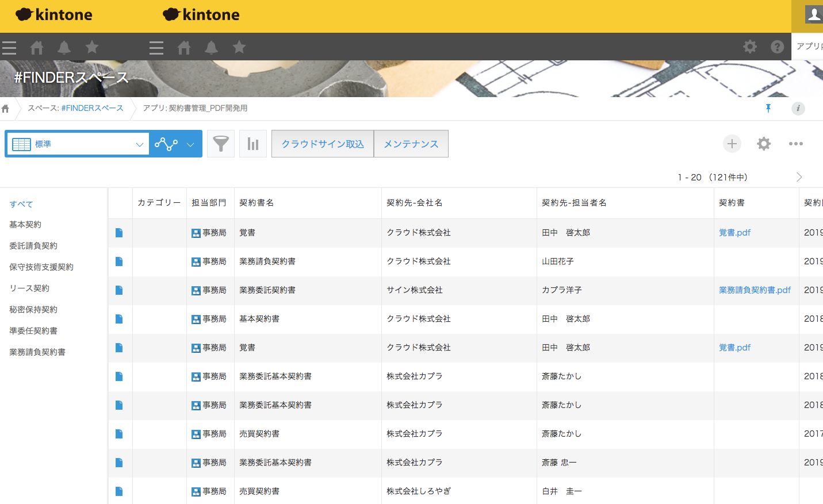Select 基本契約 category in sidebar

(25, 225)
